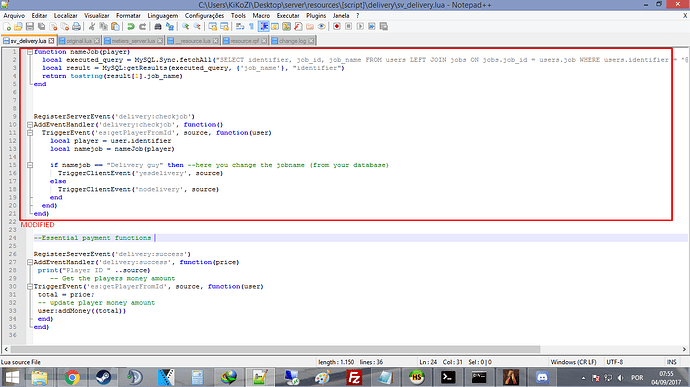Image resolution: width=690 pixels, height=387 pixels.
Task: Show hidden tray icons arrow
Action: (583, 378)
